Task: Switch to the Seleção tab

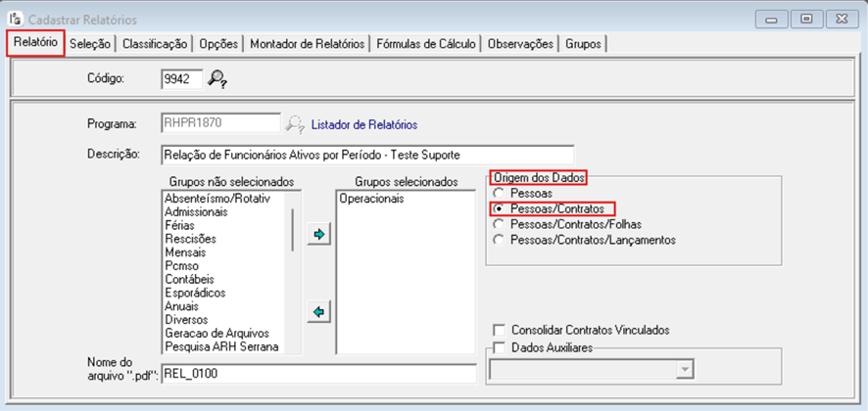Action: [90, 44]
